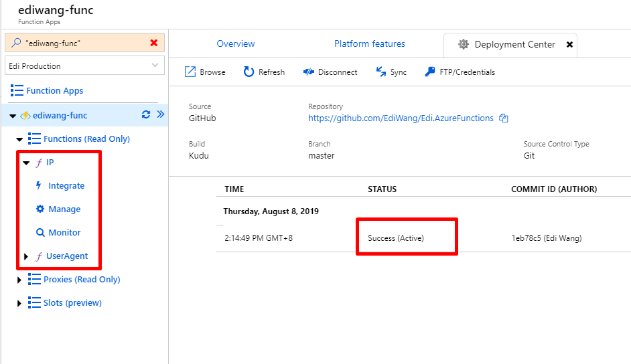Close the Deployment Center tab

pos(569,45)
